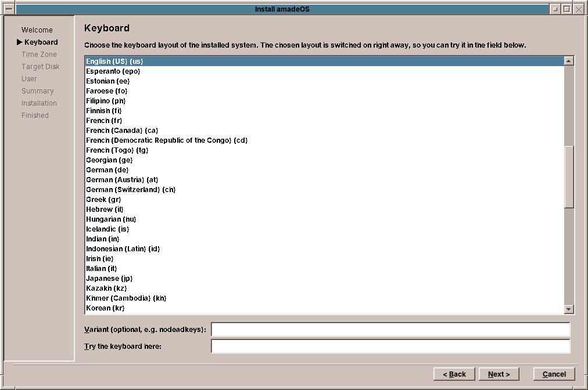Select Filipino (ph) layout
Image resolution: width=588 pixels, height=390 pixels.
coord(324,101)
